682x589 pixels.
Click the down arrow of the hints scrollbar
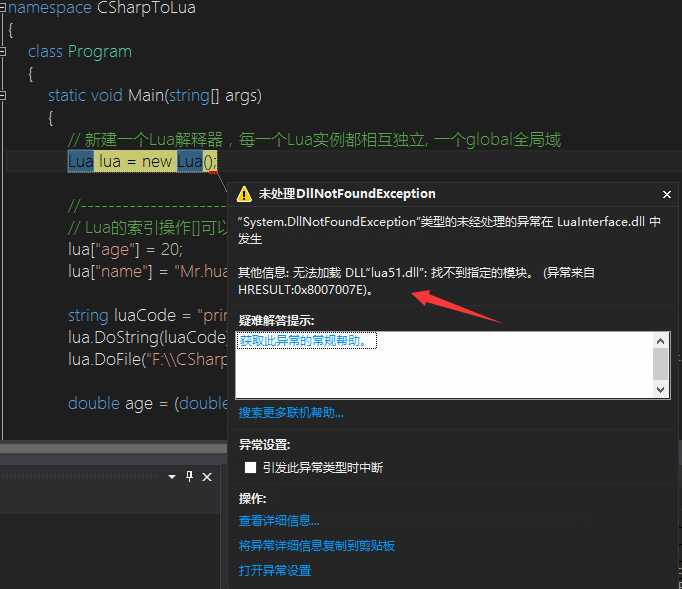pos(660,389)
